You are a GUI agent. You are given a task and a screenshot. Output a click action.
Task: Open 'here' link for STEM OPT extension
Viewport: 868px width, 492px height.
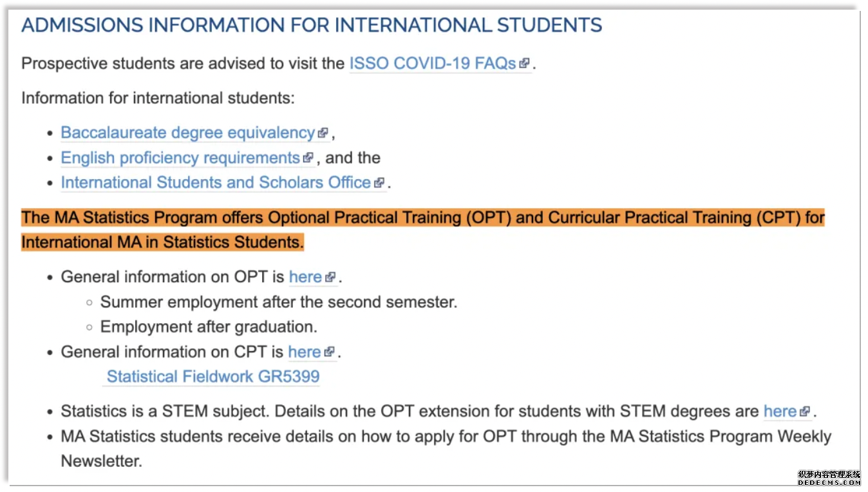click(x=780, y=411)
